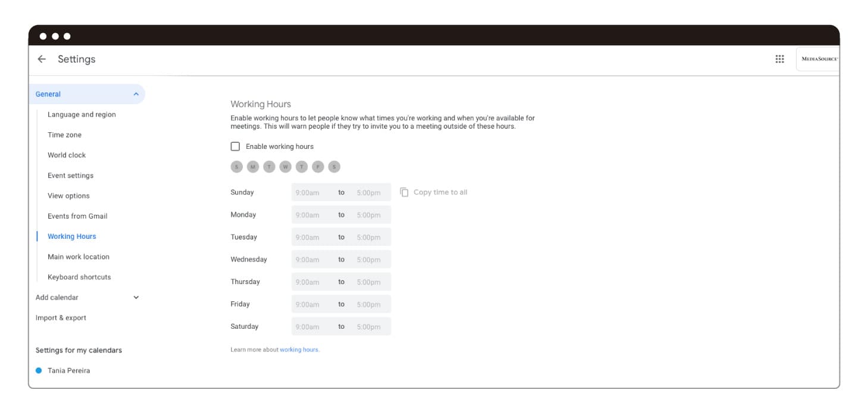
Task: Toggle the Monday day circle
Action: (x=253, y=167)
